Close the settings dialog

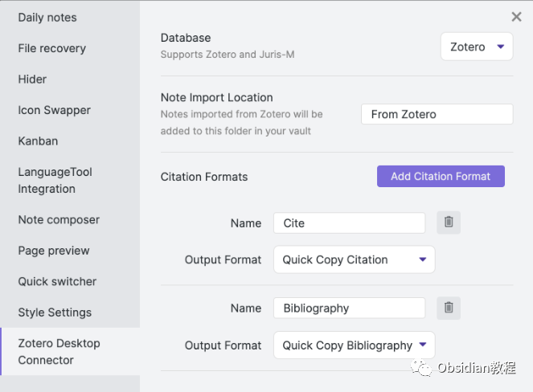coord(516,17)
